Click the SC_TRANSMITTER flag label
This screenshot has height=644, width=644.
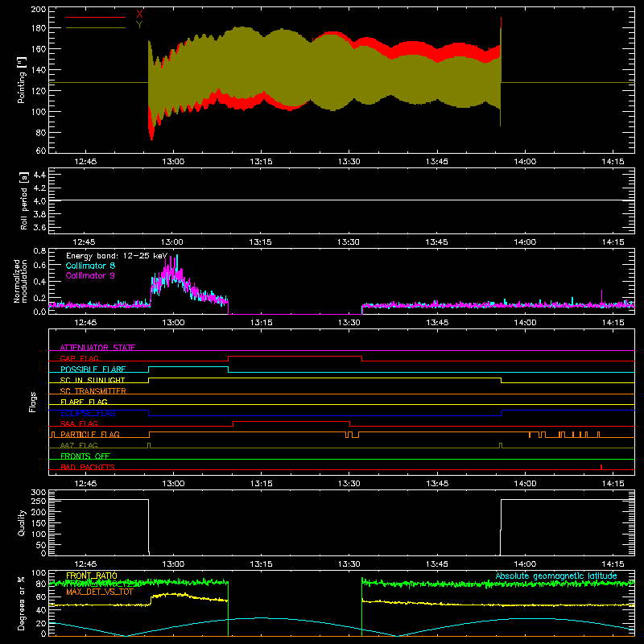[x=93, y=391]
